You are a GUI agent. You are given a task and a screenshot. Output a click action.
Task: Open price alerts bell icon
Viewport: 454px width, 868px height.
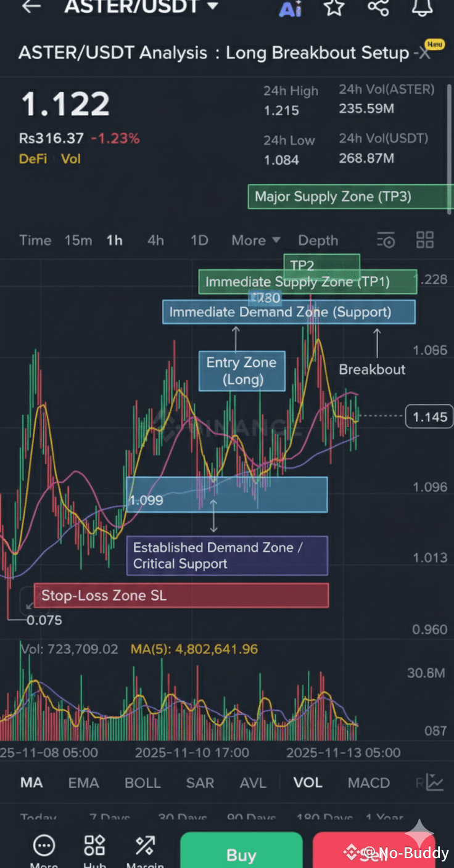423,7
